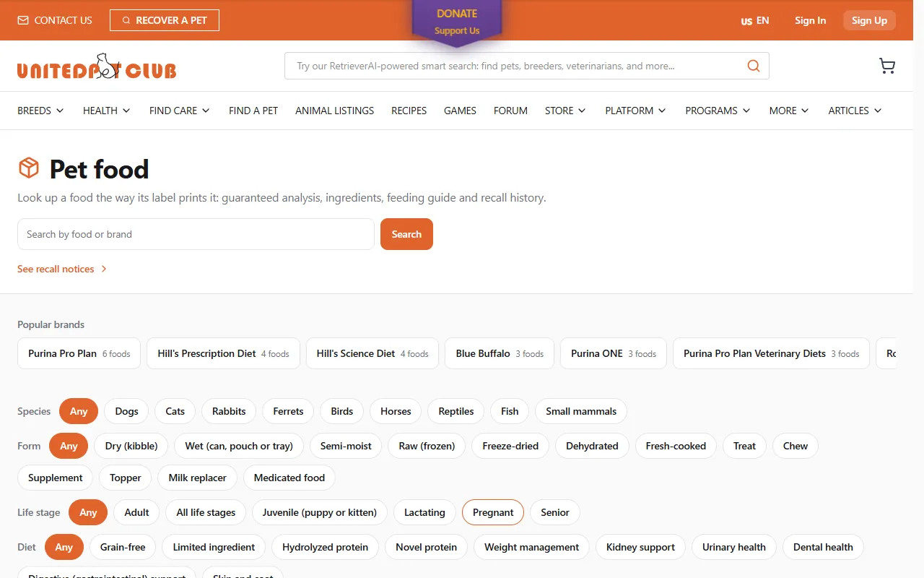Click the Pet food box icon

[29, 168]
